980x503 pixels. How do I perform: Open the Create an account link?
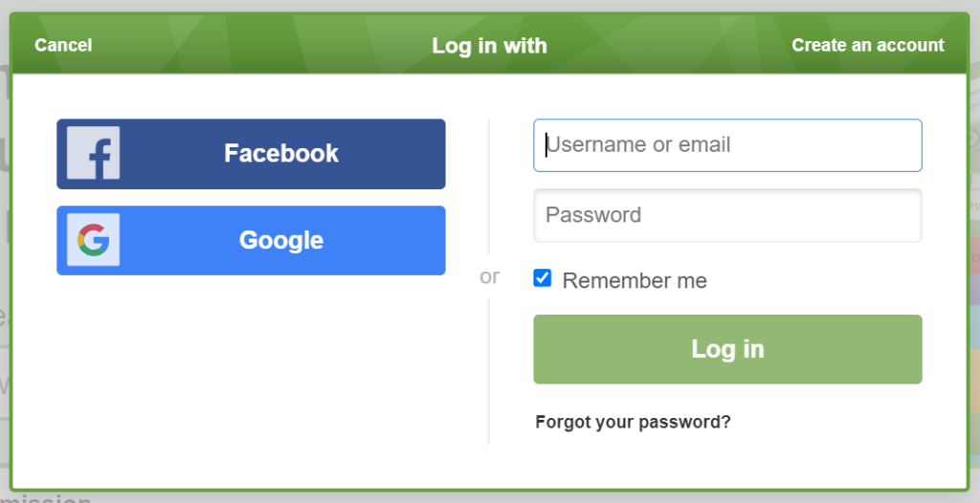tap(867, 45)
